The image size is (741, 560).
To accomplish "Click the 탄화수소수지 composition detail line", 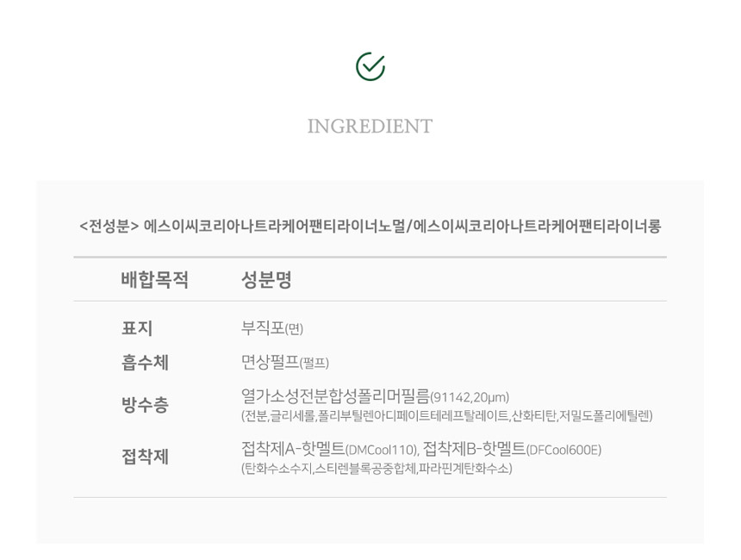I will [x=377, y=469].
